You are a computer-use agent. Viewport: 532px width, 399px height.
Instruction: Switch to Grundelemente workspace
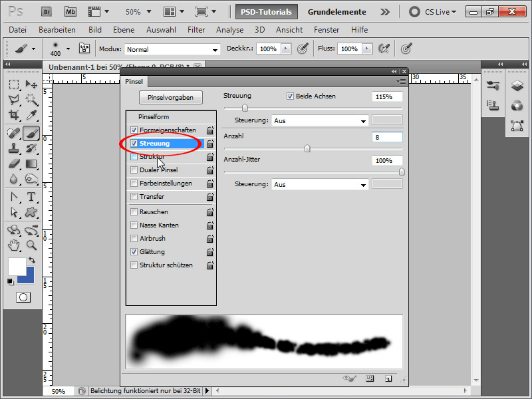(336, 12)
